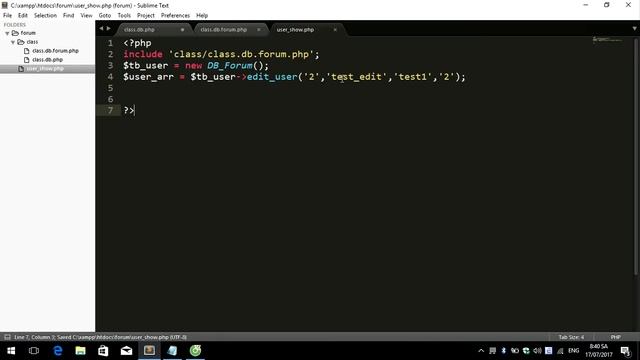The height and width of the screenshot is (360, 640).
Task: Open Task View on taskbar
Action: 34,351
